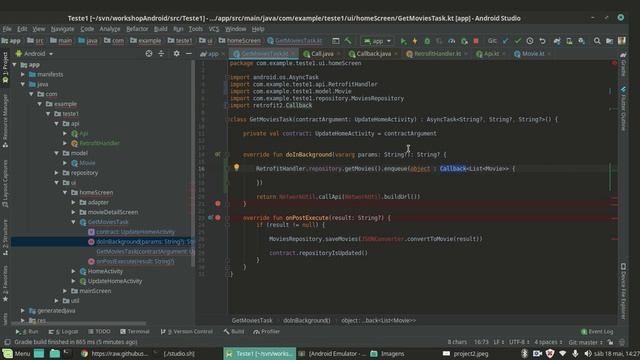Open the Analyze menu
The height and width of the screenshot is (360, 640).
coord(109,29)
